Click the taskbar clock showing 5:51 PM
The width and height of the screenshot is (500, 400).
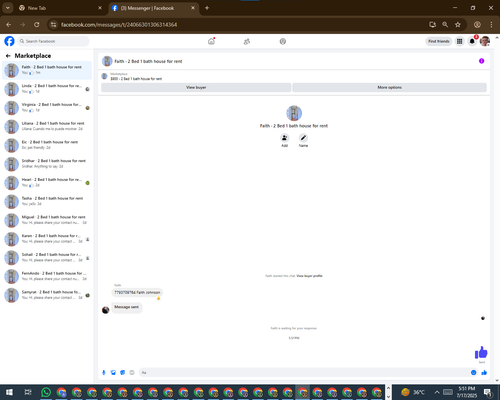tap(466, 392)
